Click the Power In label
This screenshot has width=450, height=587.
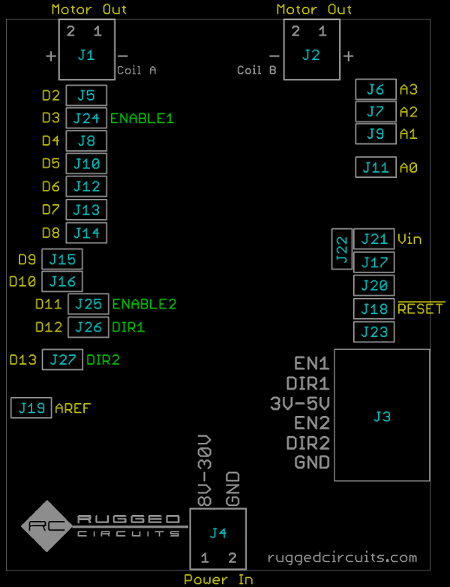[218, 579]
